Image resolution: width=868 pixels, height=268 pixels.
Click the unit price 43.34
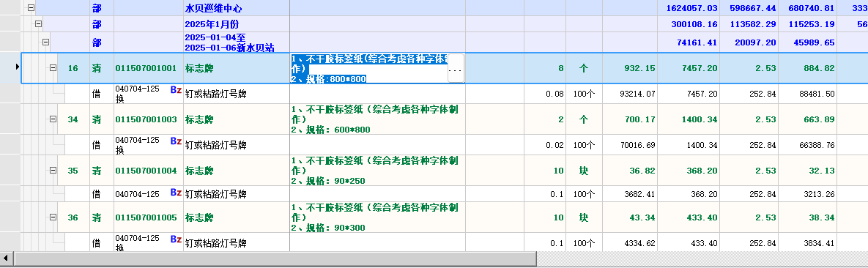pos(642,217)
